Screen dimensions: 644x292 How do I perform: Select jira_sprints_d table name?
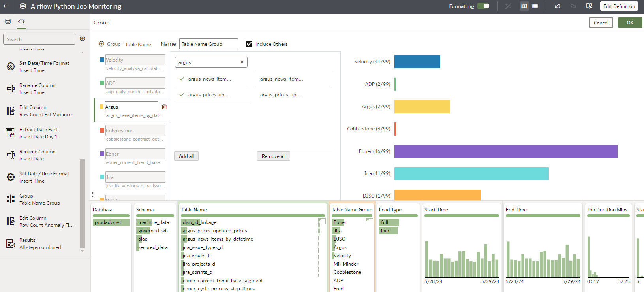(x=197, y=272)
